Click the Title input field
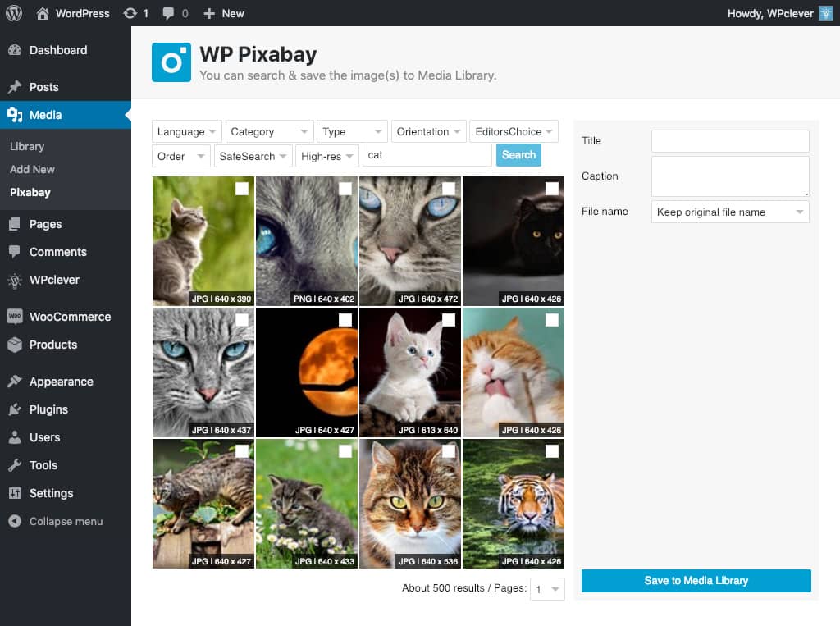 click(x=730, y=141)
